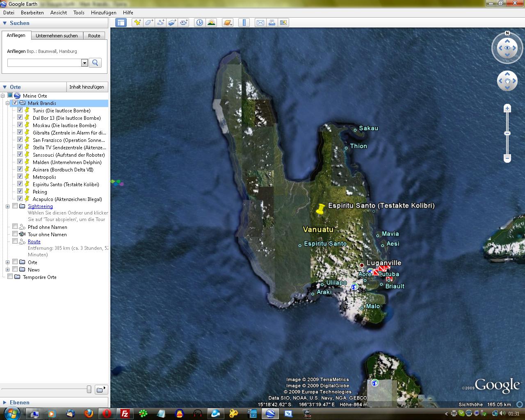Click the Firefox taskbar icon
525x420 pixels.
(x=89, y=413)
